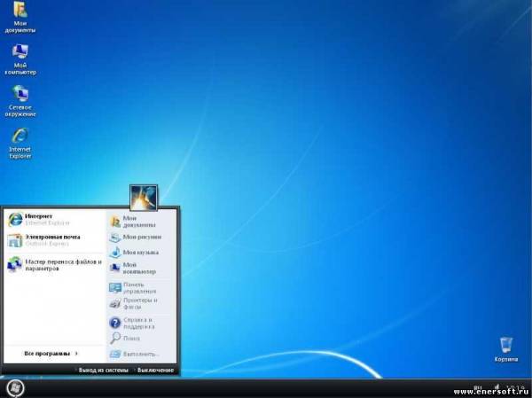The height and width of the screenshot is (398, 532).
Task: Click Outlook Express icon beside Электронная почта
Action: coord(15,240)
